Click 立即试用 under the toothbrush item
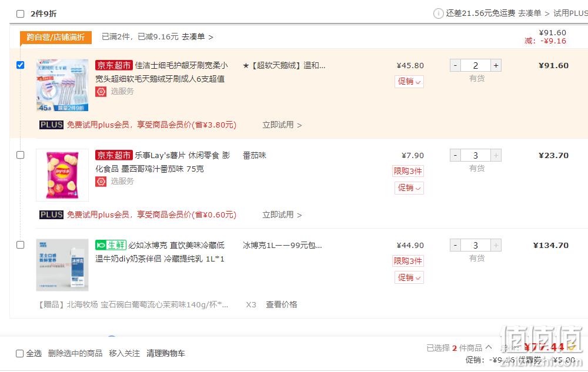Image resolution: width=588 pixels, height=372 pixels. (x=282, y=125)
